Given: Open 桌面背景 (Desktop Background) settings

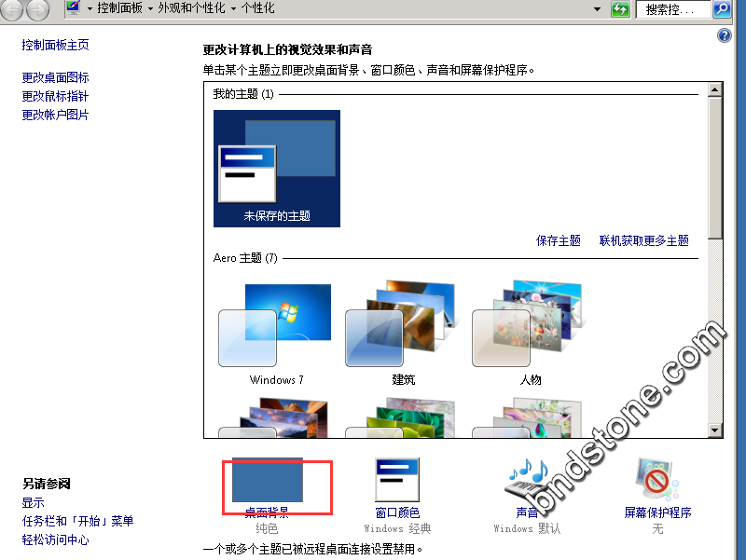Looking at the screenshot, I should click(x=267, y=483).
